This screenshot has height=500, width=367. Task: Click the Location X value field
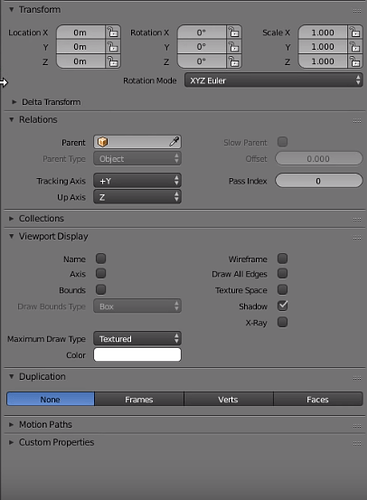(x=81, y=32)
